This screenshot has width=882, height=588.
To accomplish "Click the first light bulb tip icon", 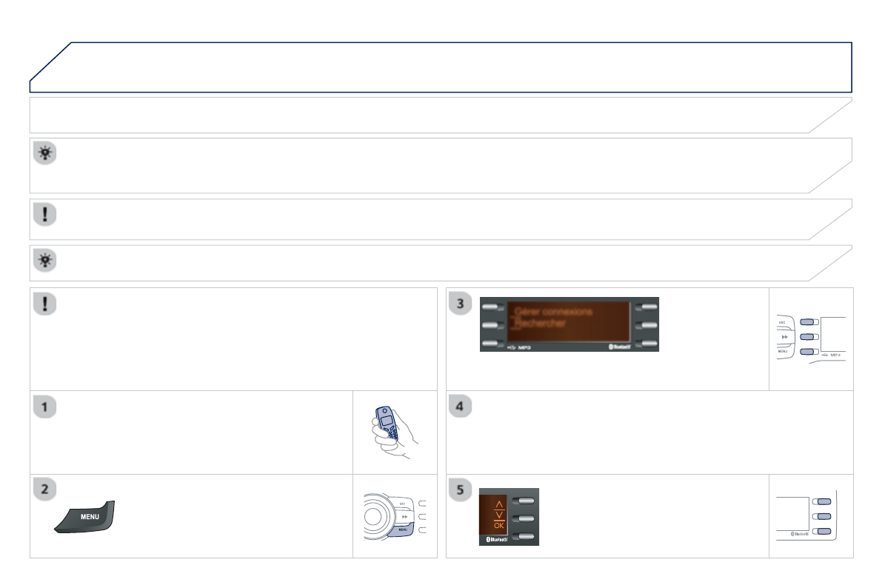I will coord(45,153).
